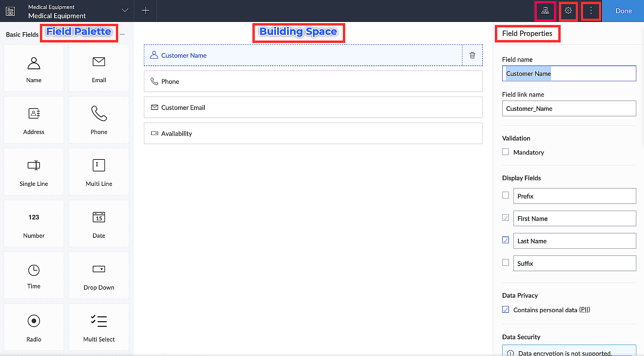Select the Address field in palette

pyautogui.click(x=34, y=120)
